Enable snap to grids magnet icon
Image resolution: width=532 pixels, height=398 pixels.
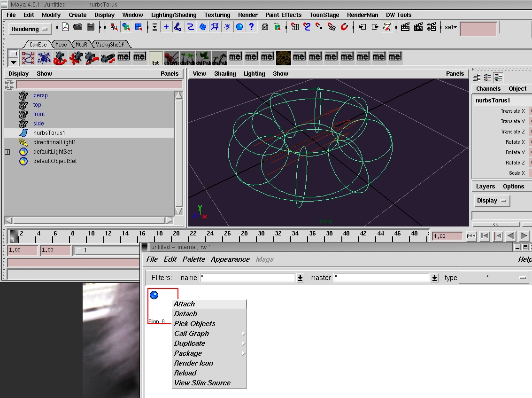[x=295, y=27]
